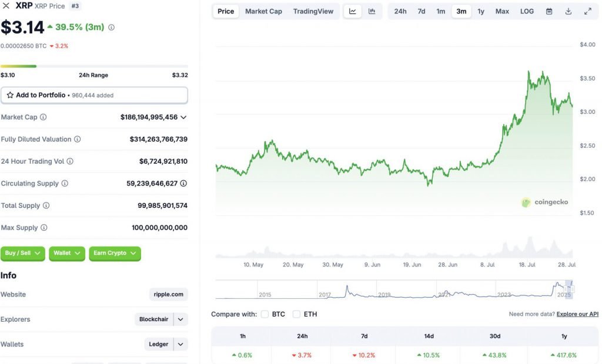The width and height of the screenshot is (602, 364).
Task: Switch to the Market Cap tab
Action: tap(263, 11)
